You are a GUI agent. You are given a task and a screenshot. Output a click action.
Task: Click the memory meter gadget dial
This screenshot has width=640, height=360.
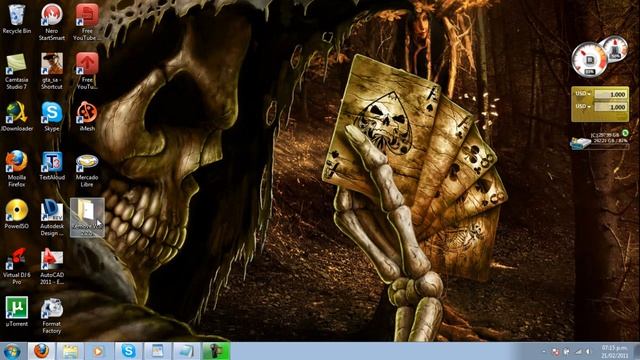[x=615, y=49]
